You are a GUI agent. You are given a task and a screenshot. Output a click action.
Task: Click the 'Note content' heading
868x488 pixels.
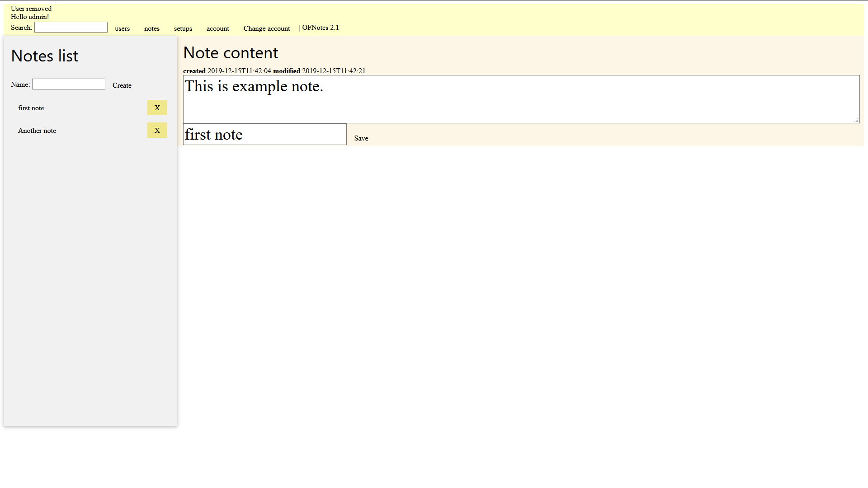(x=231, y=53)
